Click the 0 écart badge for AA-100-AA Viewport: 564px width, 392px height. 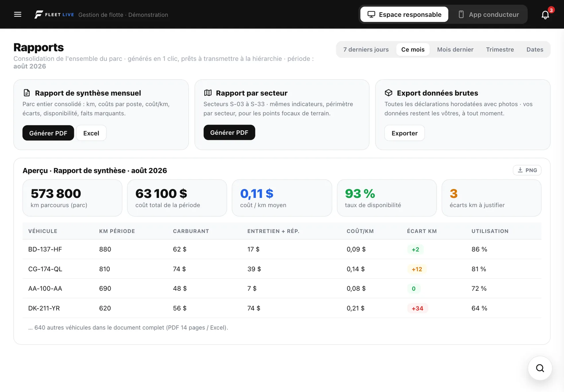pyautogui.click(x=414, y=289)
